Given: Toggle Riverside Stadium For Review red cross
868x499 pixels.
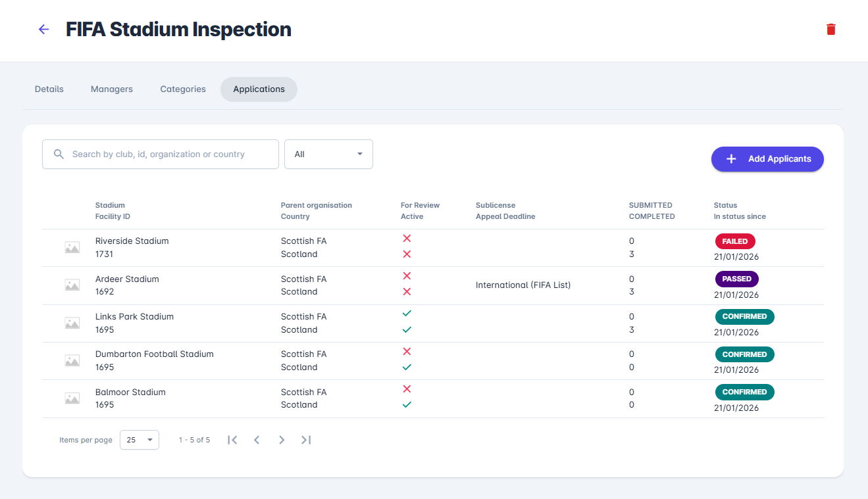Looking at the screenshot, I should tap(407, 239).
